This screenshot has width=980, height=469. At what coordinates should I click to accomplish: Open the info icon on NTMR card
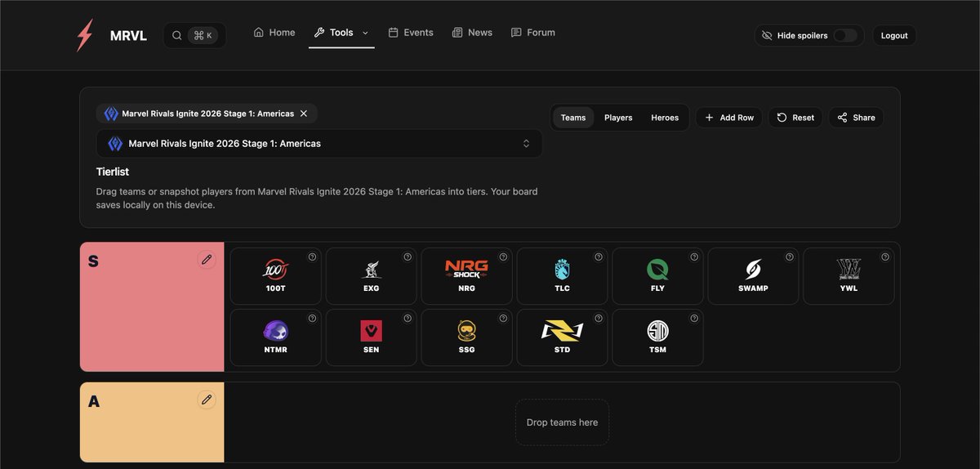[312, 318]
